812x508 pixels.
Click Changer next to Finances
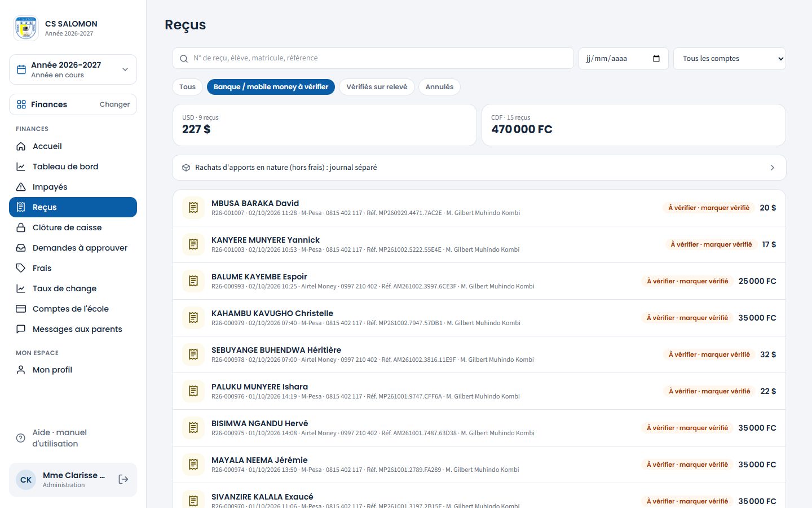pyautogui.click(x=114, y=104)
